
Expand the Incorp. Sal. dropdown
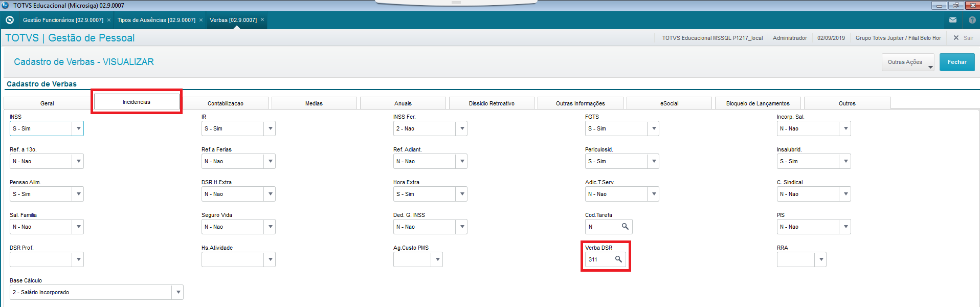click(x=845, y=128)
